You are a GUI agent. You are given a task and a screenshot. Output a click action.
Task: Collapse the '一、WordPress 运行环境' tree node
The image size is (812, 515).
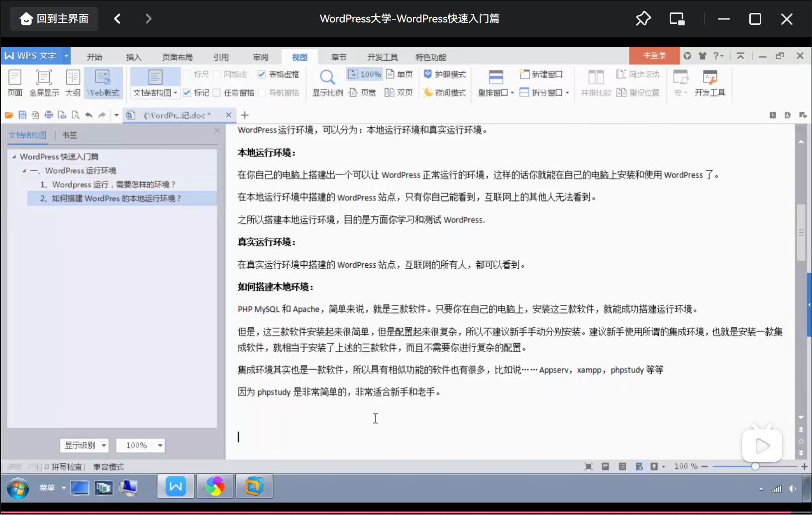click(24, 171)
